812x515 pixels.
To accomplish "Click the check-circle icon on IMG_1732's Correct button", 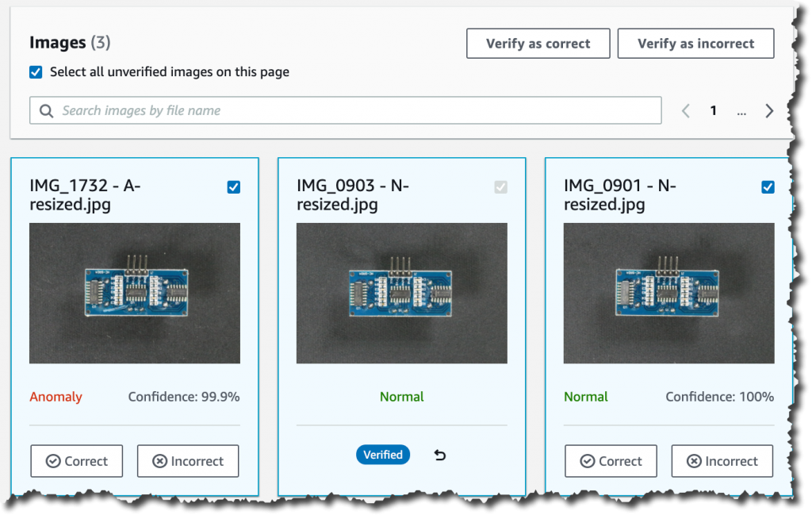I will click(52, 461).
